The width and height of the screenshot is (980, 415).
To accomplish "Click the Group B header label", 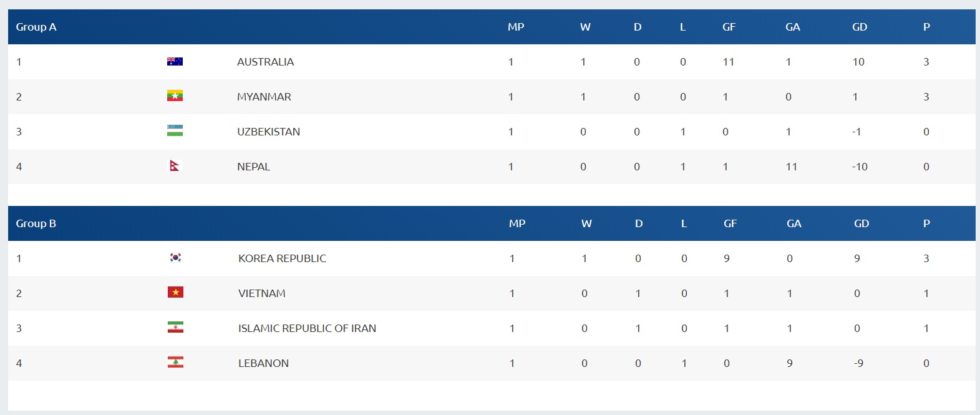I will pos(36,223).
